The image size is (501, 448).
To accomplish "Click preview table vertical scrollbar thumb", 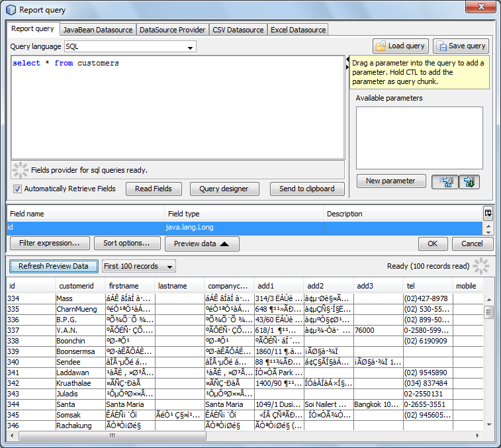I will pyautogui.click(x=488, y=312).
